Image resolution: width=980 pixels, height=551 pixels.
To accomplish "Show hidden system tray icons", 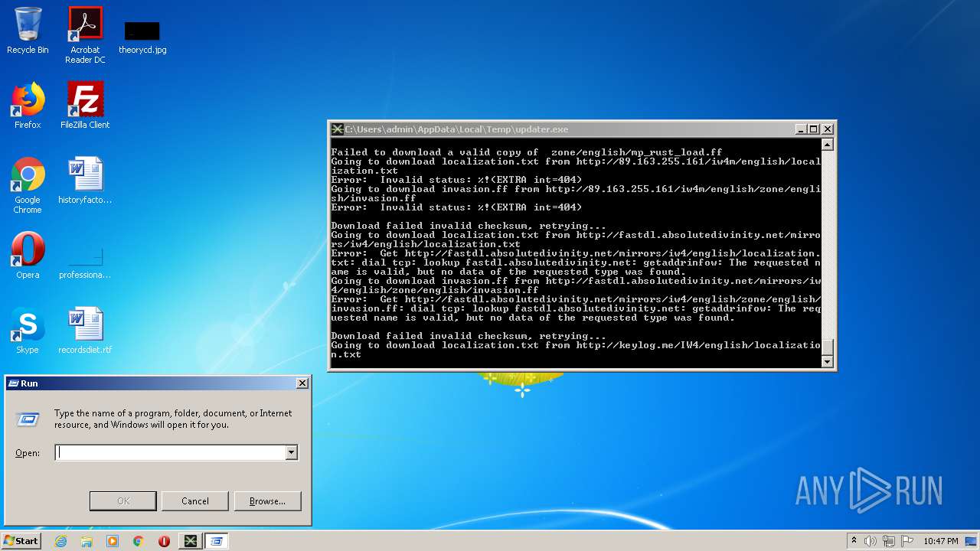I will pos(854,541).
